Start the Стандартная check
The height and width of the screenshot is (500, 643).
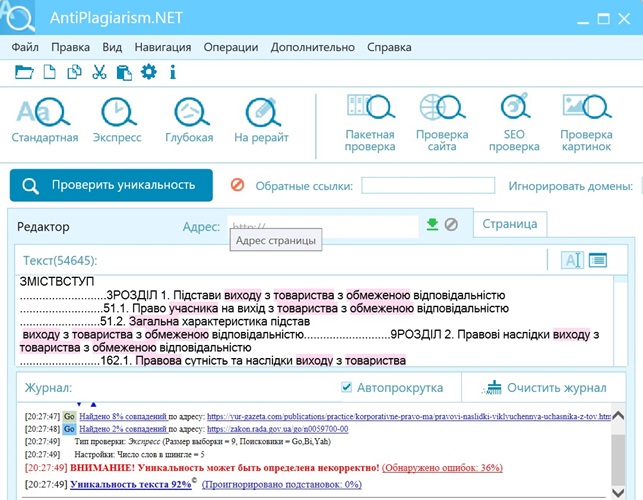45,120
